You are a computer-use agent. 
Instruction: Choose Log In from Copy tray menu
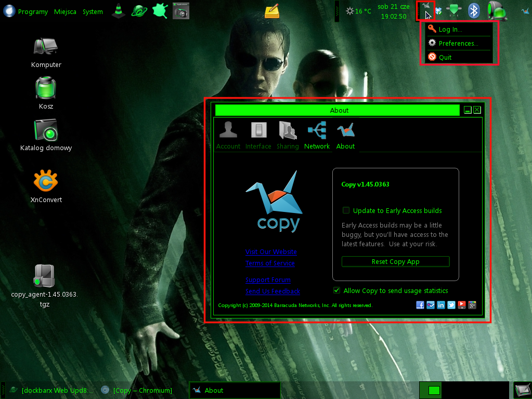458,29
